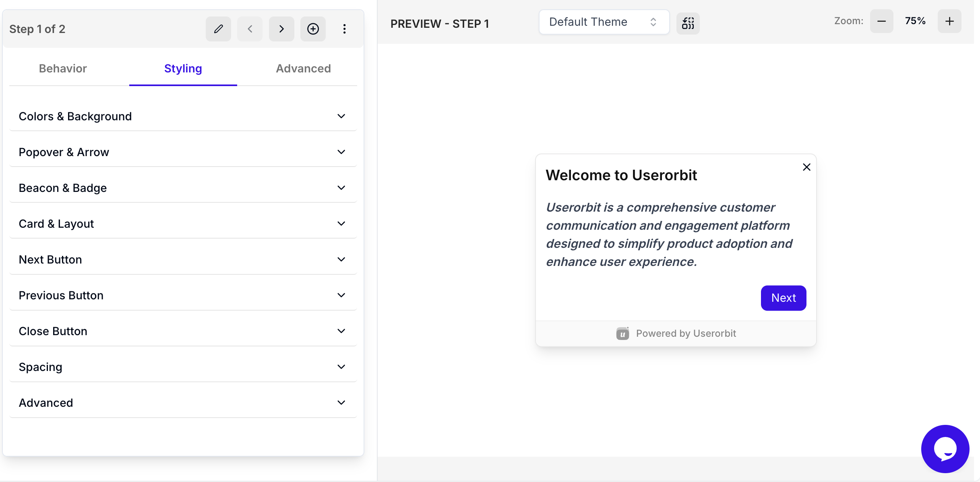The height and width of the screenshot is (482, 980).
Task: Expand the Beacon & Badge section
Action: point(183,188)
